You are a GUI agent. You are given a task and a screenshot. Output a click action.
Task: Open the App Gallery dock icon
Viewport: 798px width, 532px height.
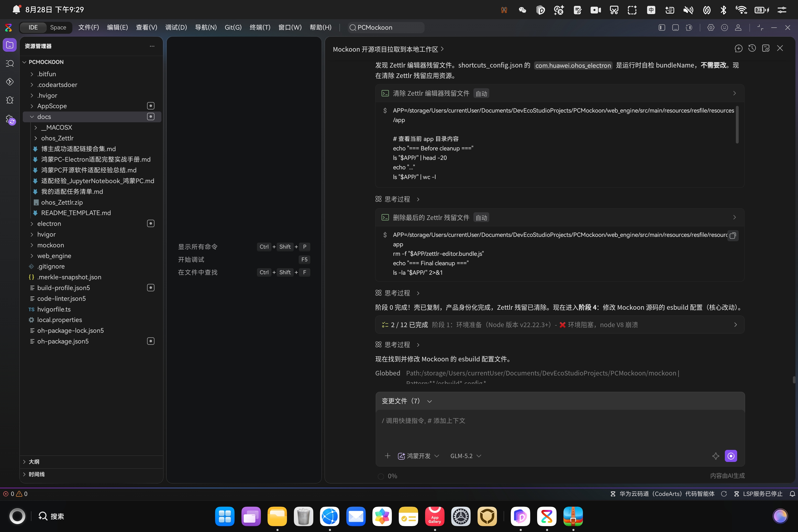click(435, 516)
